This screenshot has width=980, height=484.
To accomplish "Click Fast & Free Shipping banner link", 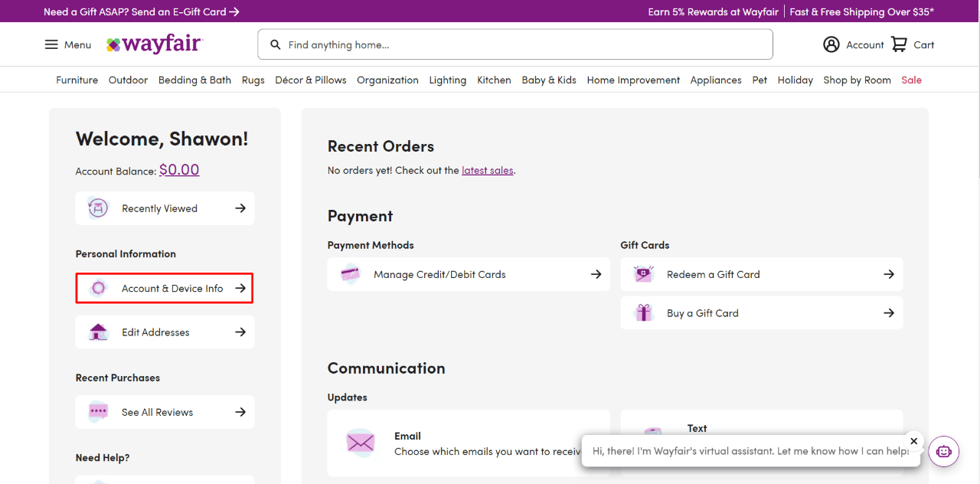I will [862, 11].
